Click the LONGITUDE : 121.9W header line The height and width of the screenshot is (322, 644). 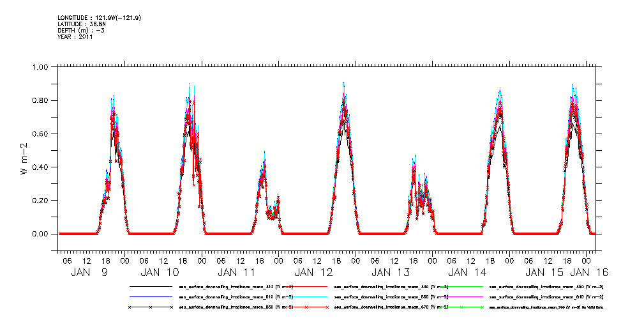click(x=100, y=18)
